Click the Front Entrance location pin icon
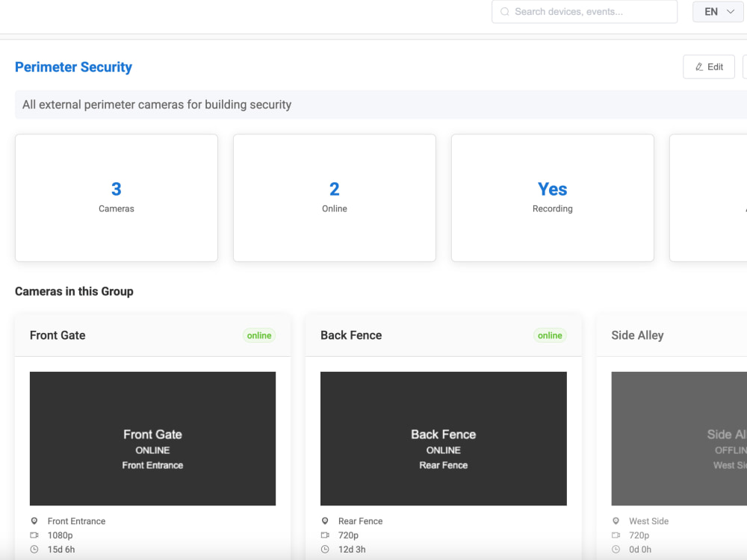The width and height of the screenshot is (747, 560). tap(34, 521)
